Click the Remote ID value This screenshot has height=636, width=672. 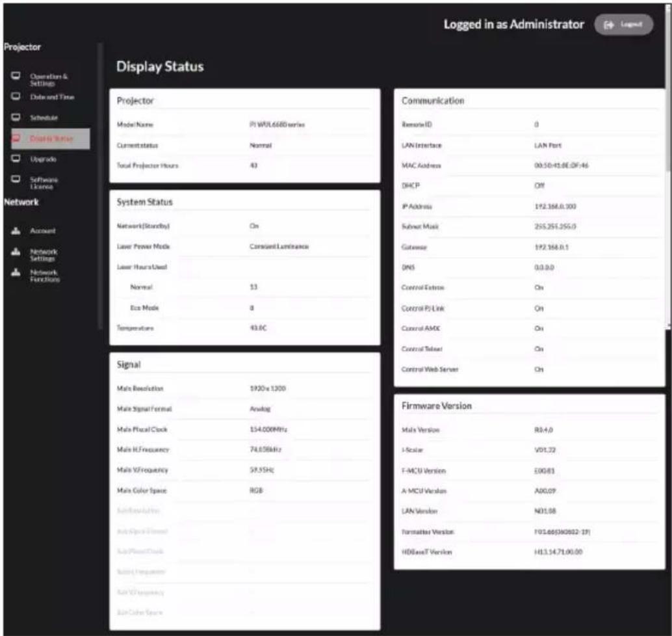tap(536, 125)
